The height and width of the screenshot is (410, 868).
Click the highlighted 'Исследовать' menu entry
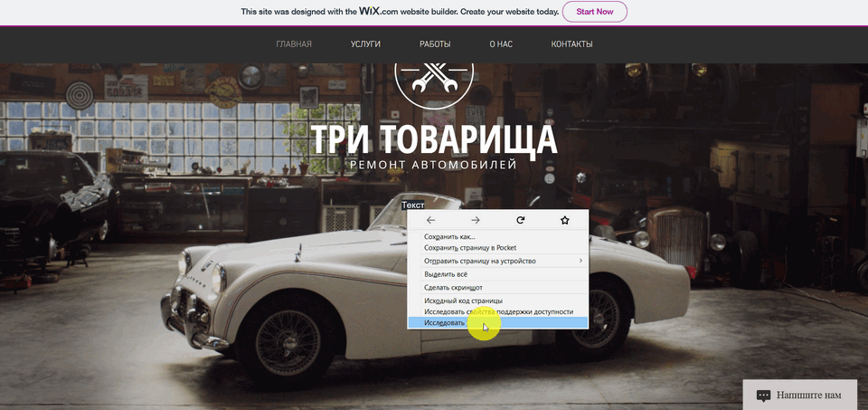pyautogui.click(x=497, y=323)
